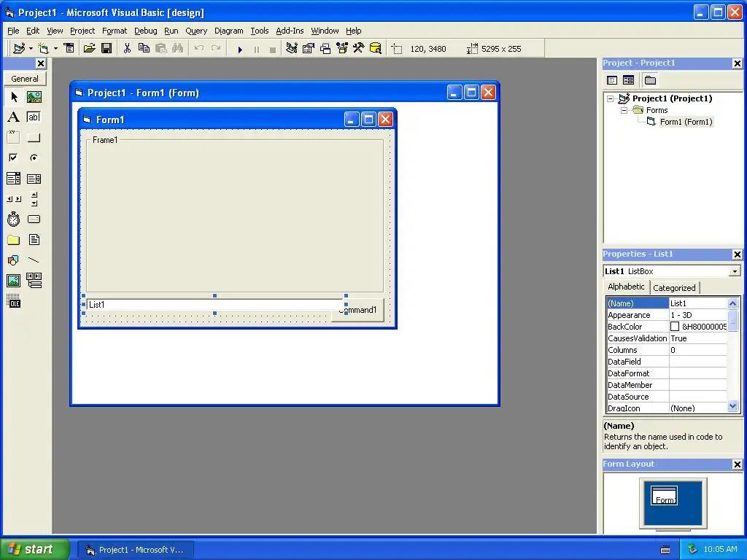Select the Shape control tool

pos(14,260)
